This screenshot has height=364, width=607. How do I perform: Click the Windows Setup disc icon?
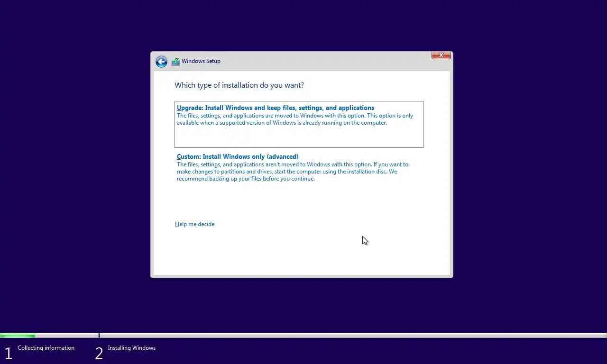175,61
